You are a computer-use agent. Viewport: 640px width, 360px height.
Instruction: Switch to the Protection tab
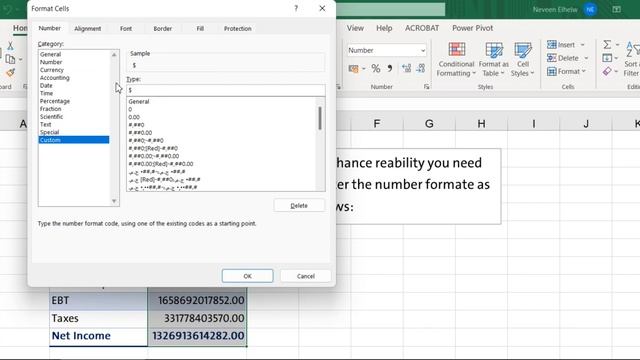click(238, 29)
